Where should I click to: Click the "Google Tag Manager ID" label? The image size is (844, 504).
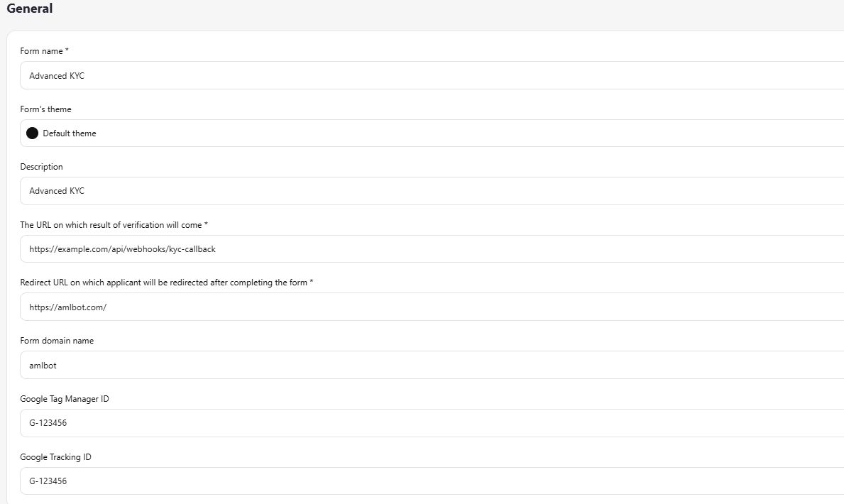65,399
